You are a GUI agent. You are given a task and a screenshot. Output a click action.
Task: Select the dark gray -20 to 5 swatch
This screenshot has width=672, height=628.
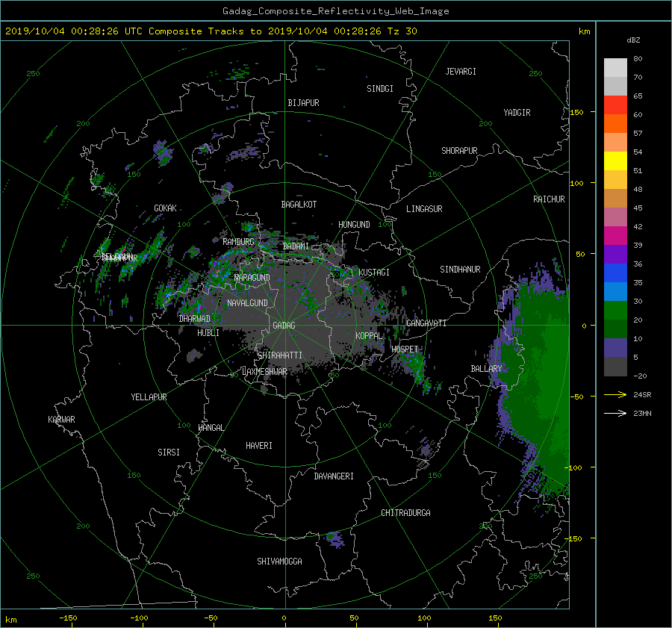click(615, 366)
